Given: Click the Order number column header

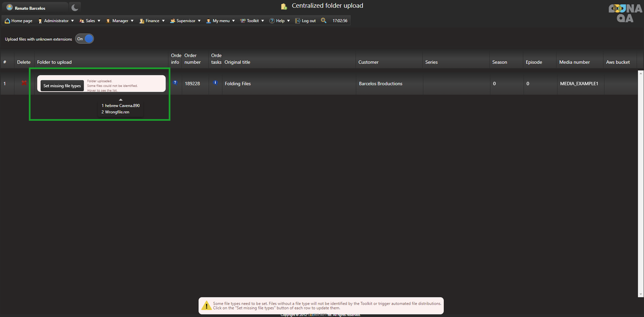Looking at the screenshot, I should pos(191,59).
